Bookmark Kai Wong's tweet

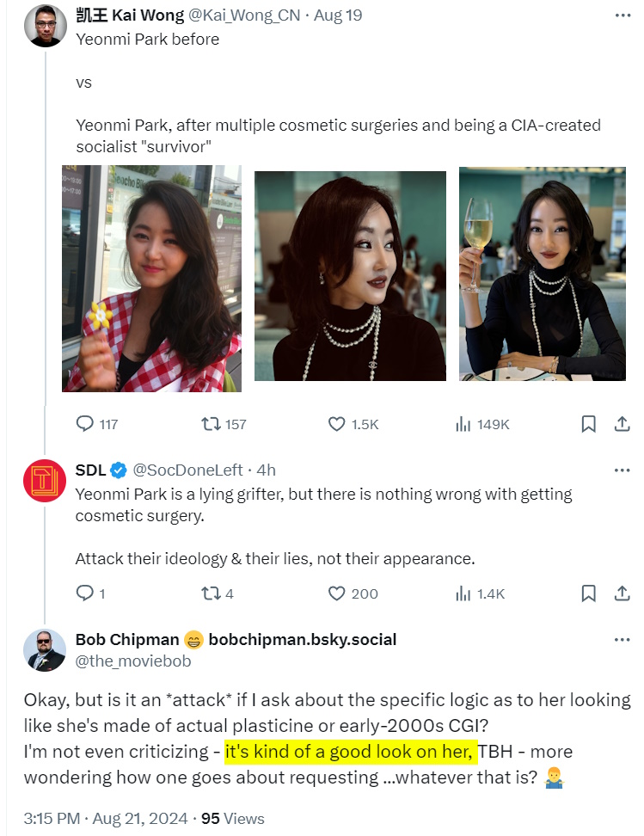(589, 424)
